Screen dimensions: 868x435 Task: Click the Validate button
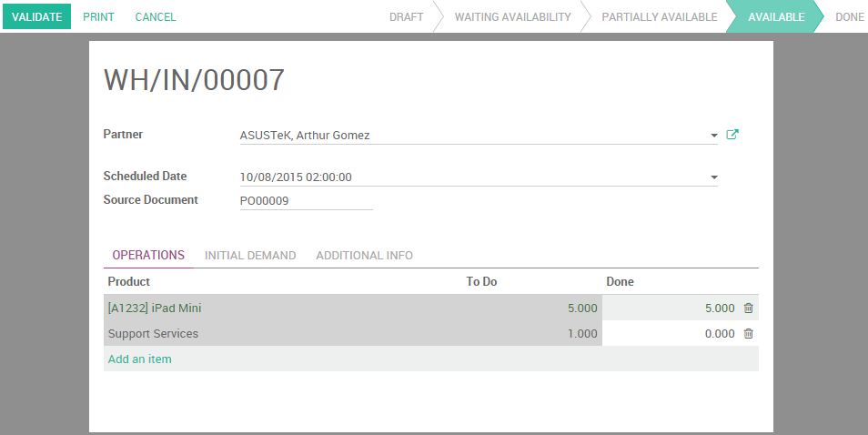point(37,17)
